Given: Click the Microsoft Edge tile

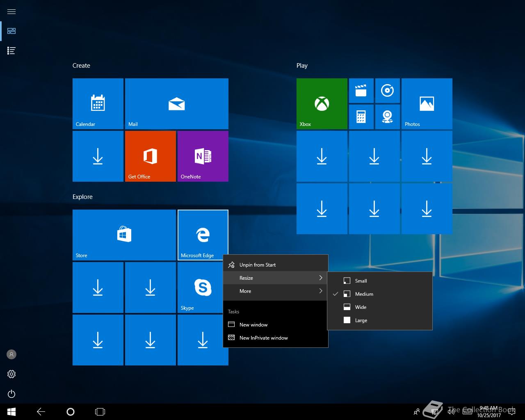Looking at the screenshot, I should tap(203, 235).
